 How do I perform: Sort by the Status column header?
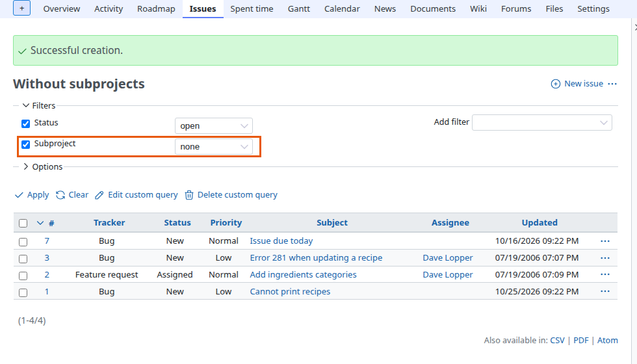point(177,222)
